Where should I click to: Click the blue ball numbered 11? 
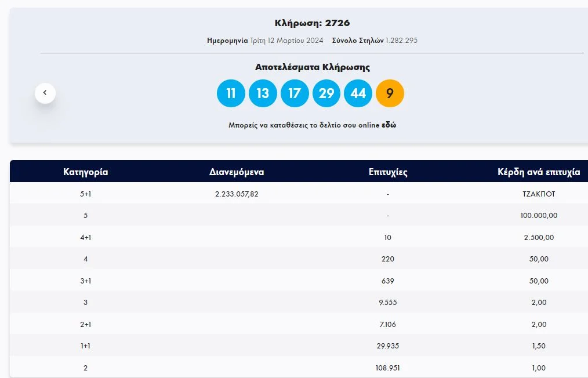[231, 93]
